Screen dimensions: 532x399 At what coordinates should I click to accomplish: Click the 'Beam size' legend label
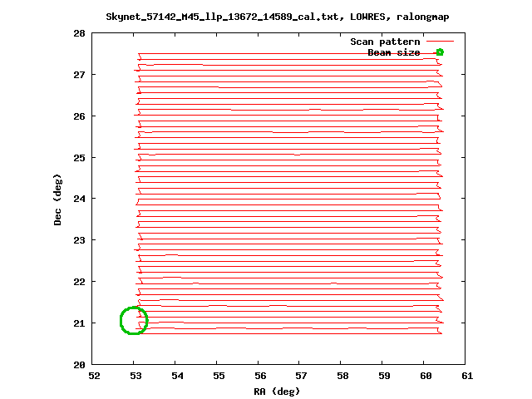coord(394,52)
